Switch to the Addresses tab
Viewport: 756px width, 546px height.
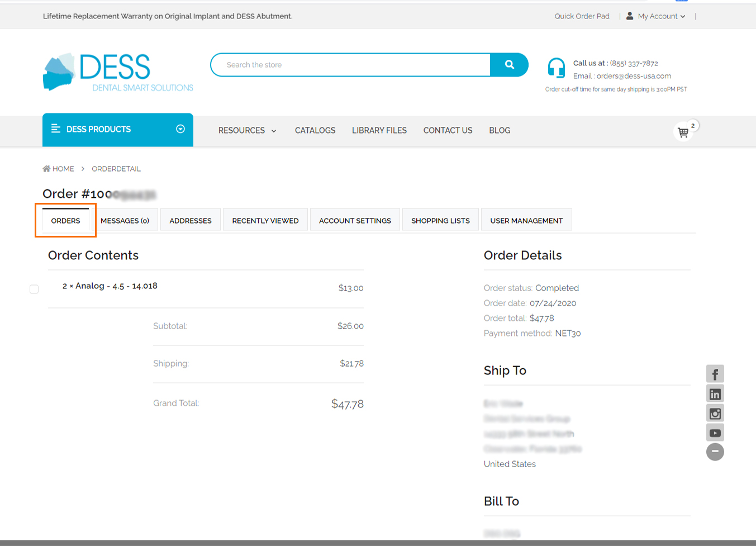(x=191, y=221)
